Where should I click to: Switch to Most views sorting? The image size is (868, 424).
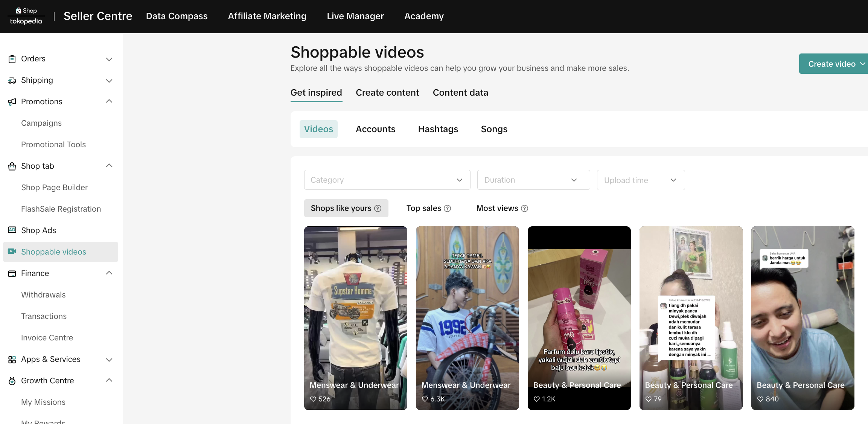pos(497,208)
